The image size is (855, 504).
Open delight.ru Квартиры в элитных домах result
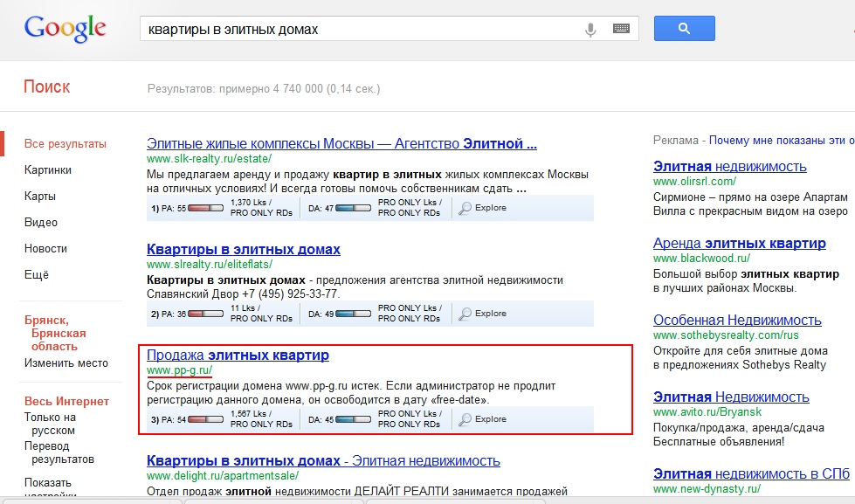[323, 461]
